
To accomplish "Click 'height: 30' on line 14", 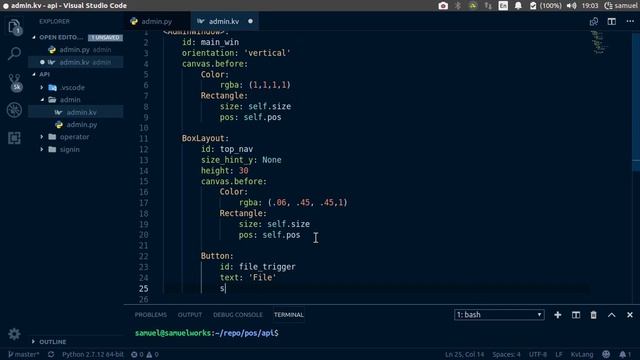I will coord(224,171).
